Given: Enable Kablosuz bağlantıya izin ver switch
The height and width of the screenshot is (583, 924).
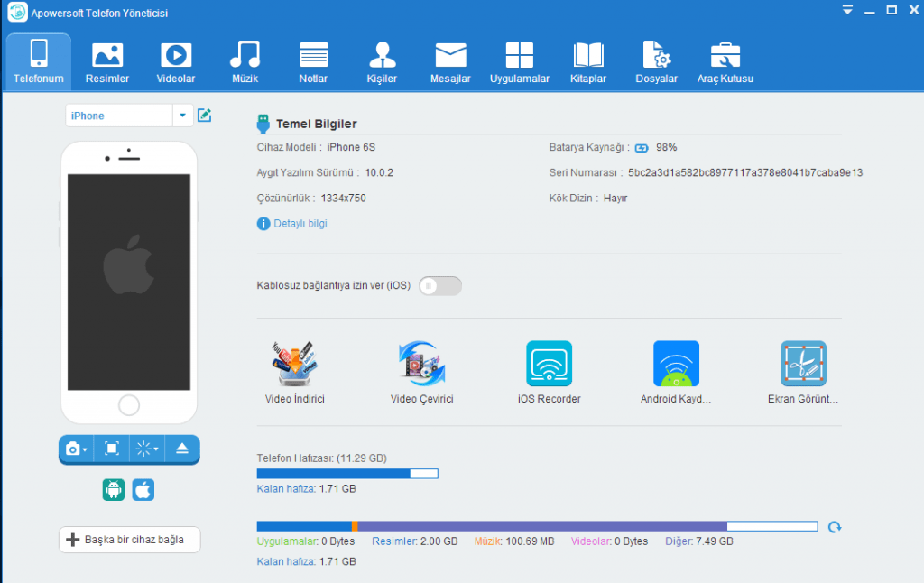Looking at the screenshot, I should point(440,286).
